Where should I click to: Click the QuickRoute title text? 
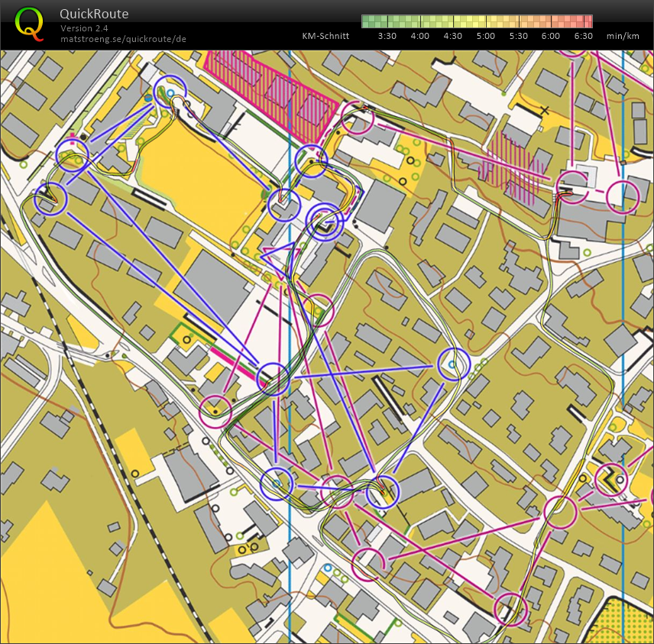[94, 14]
